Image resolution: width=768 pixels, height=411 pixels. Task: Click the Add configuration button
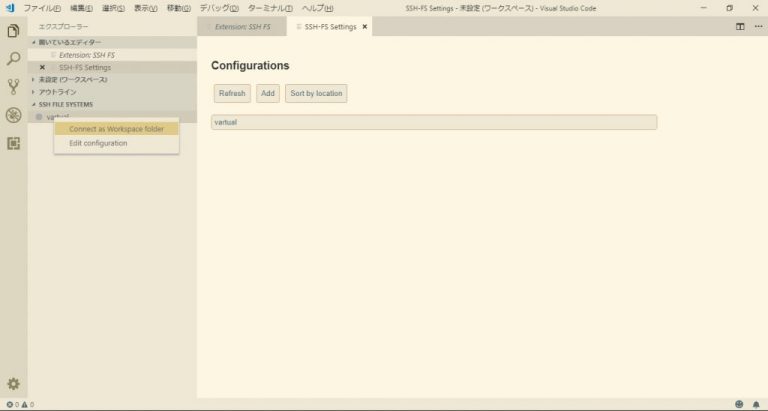click(268, 94)
